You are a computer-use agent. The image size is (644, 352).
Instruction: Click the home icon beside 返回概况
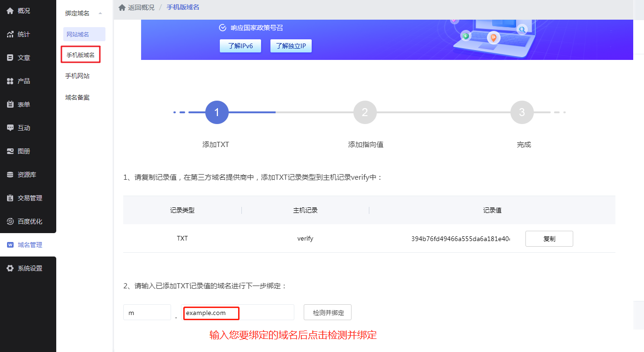pos(122,7)
